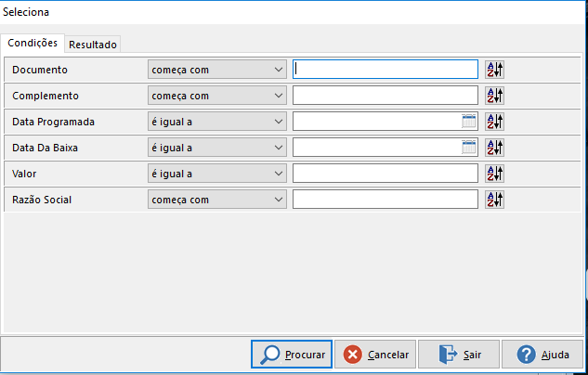Open Ajuda help
588x375 pixels.
[x=542, y=355]
